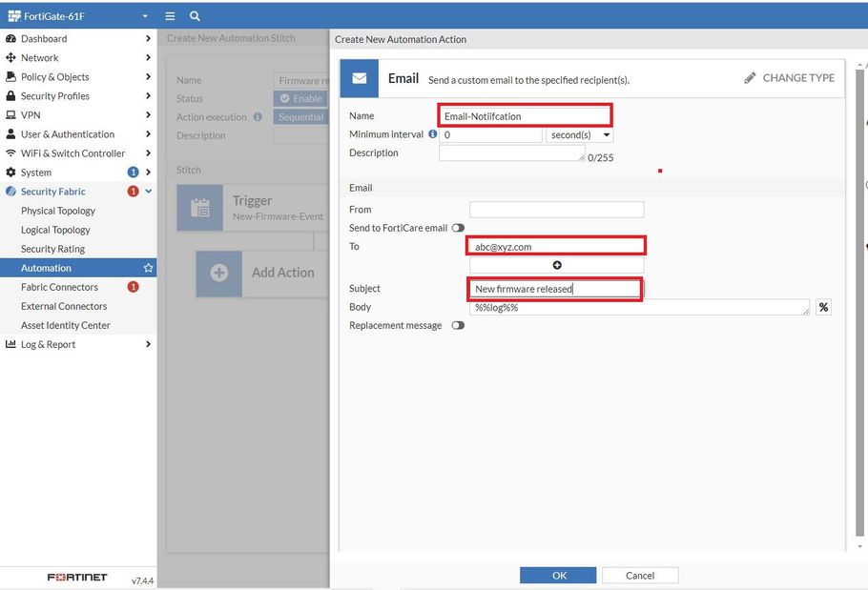
Task: Click the Name input field
Action: 525,116
